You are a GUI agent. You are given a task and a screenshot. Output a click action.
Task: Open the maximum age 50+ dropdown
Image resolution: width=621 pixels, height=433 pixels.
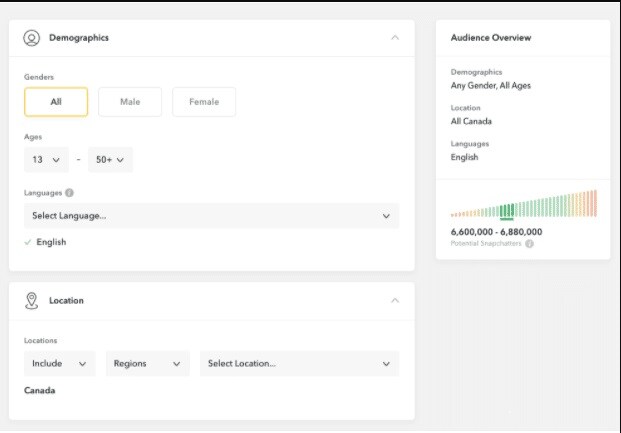coord(110,159)
